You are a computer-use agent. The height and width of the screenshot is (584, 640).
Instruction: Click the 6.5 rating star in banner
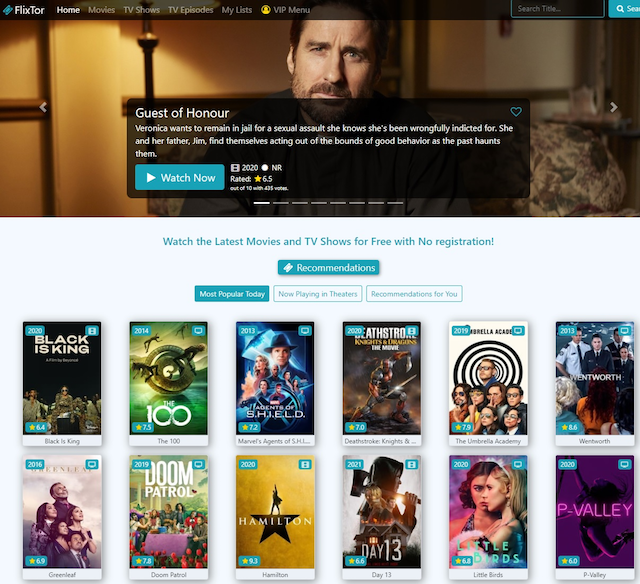pyautogui.click(x=258, y=179)
